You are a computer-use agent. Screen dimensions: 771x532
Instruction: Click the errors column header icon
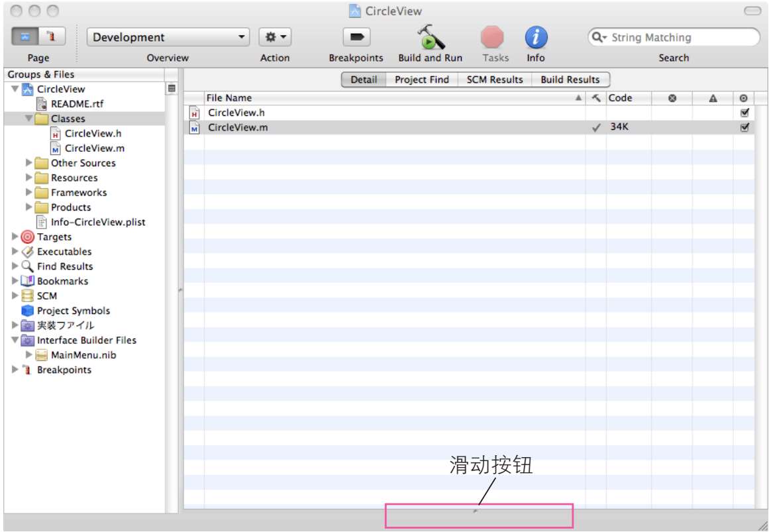point(672,98)
